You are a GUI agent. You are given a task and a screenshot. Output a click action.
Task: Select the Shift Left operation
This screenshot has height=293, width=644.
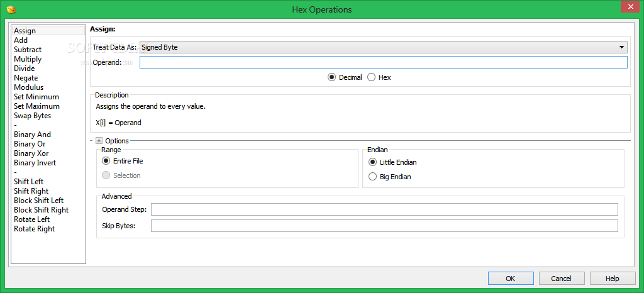48,182
